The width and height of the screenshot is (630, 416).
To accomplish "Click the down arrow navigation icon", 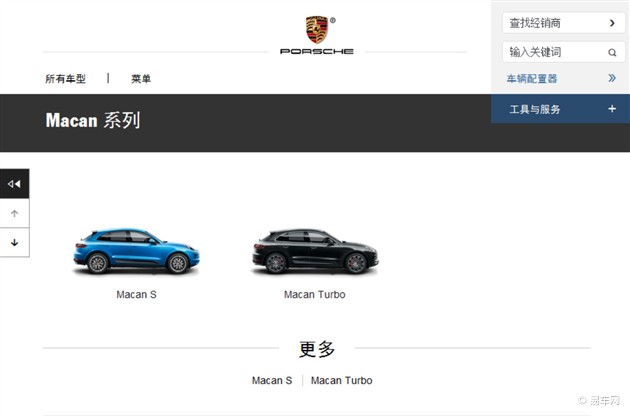I will click(14, 242).
